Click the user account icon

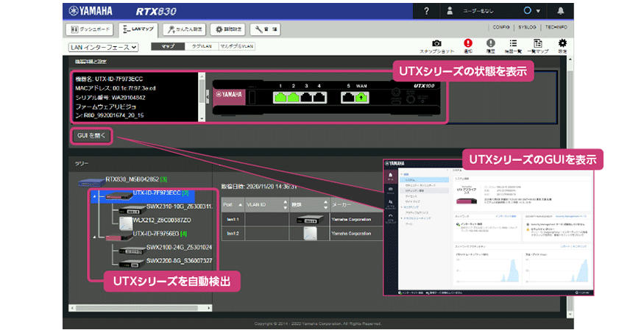pos(450,11)
